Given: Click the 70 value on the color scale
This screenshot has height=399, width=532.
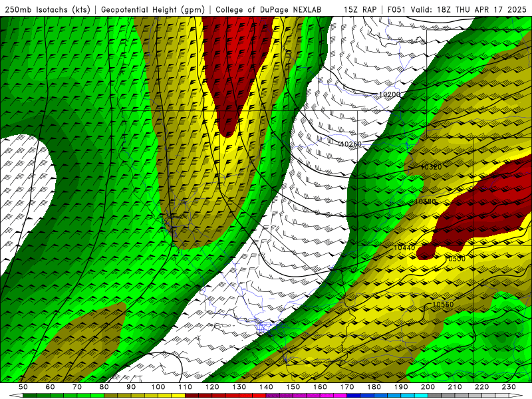Looking at the screenshot, I should coord(77,387).
